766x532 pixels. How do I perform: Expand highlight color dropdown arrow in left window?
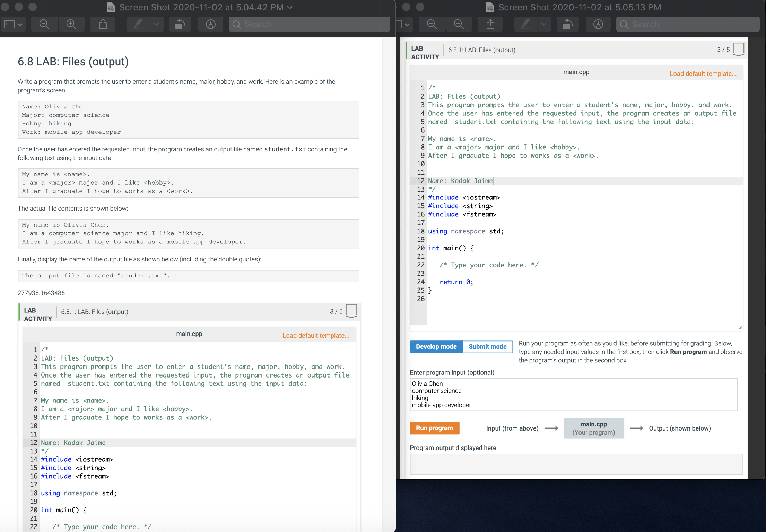(156, 24)
